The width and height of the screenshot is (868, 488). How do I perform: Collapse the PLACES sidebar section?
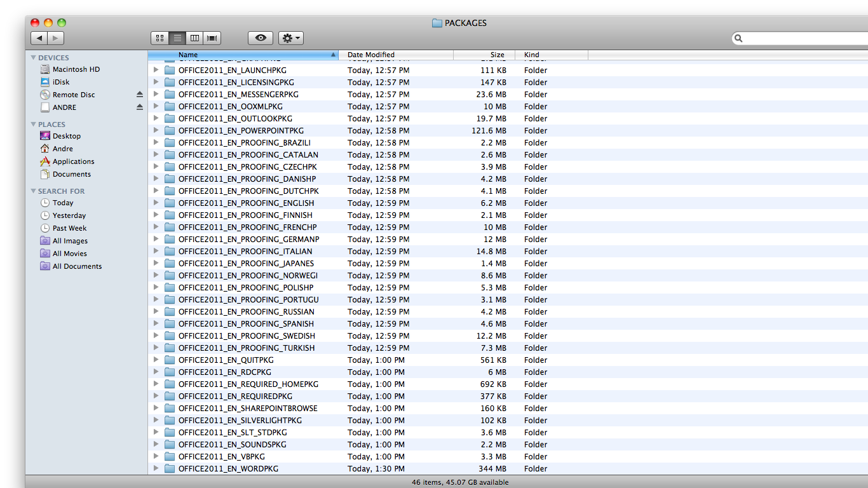coord(34,125)
